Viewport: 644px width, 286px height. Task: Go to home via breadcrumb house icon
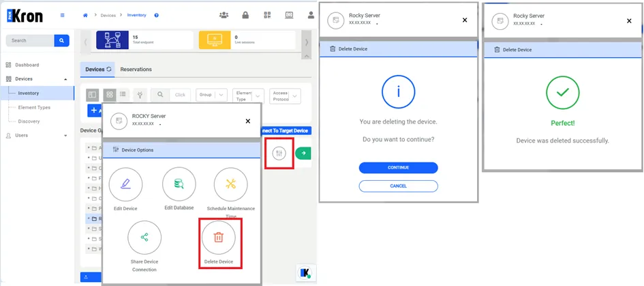click(x=85, y=15)
